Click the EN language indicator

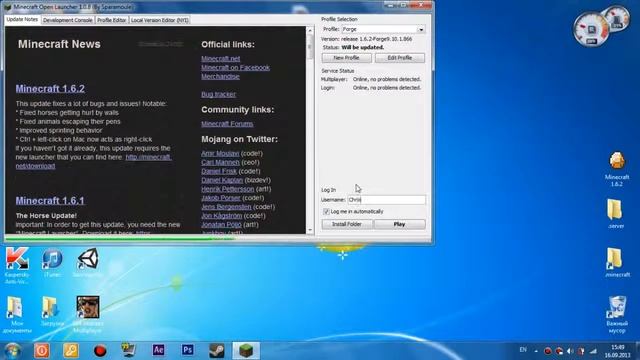523,350
